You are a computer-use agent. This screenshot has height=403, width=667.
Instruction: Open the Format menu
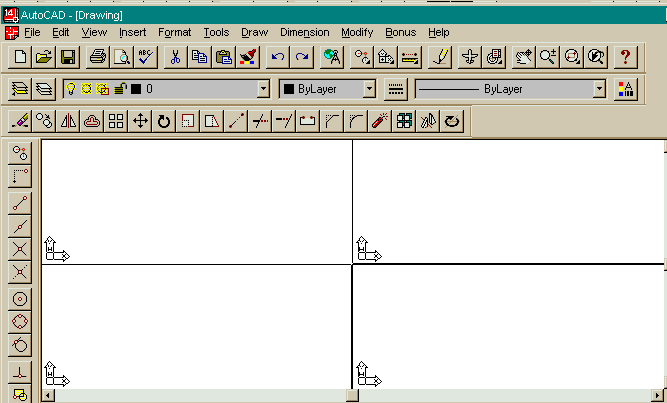(x=174, y=32)
